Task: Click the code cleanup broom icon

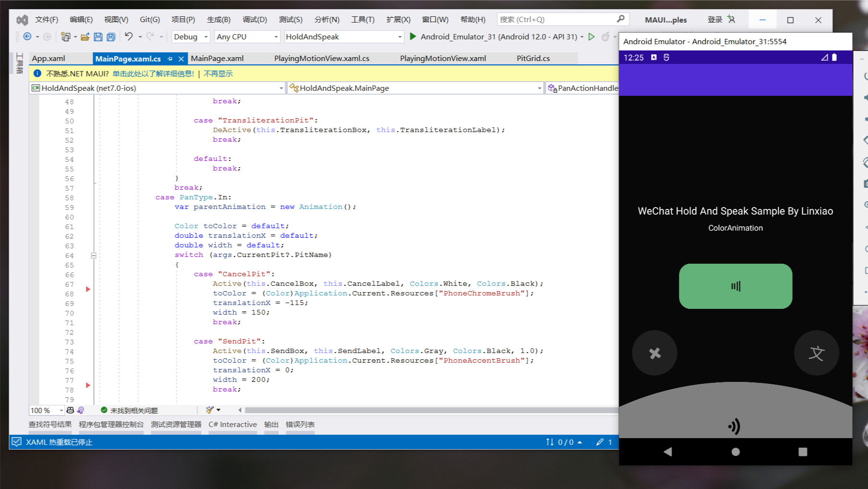Action: 210,410
